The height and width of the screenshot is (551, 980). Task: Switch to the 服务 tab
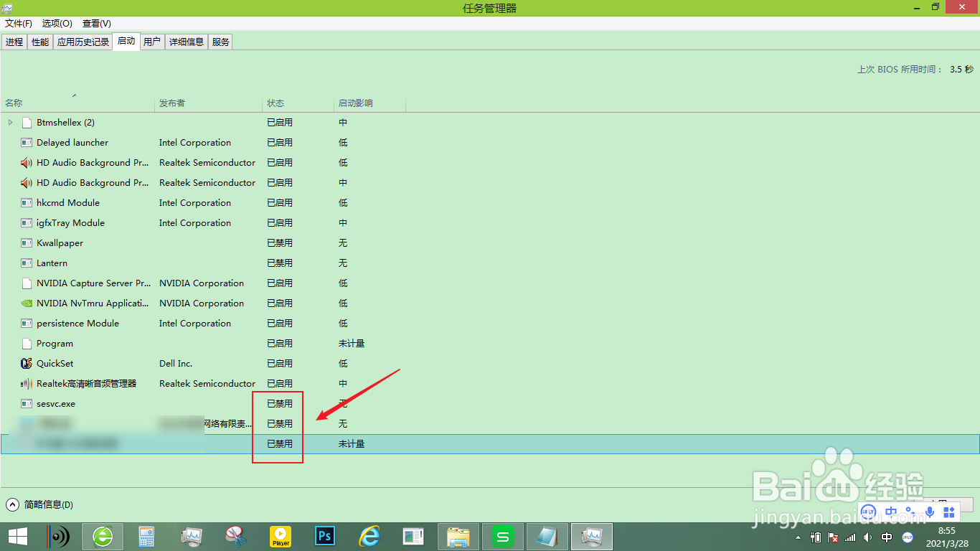[221, 42]
